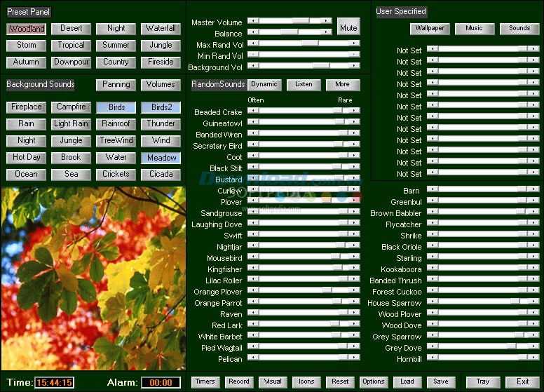
Task: Enable the Fireplace background sound
Action: pyautogui.click(x=27, y=107)
